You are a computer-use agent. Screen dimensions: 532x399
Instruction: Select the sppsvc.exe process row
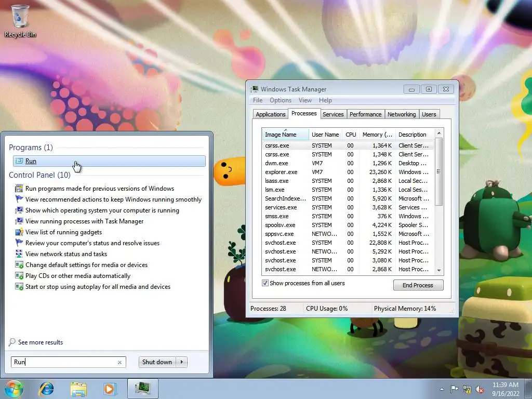(348, 234)
